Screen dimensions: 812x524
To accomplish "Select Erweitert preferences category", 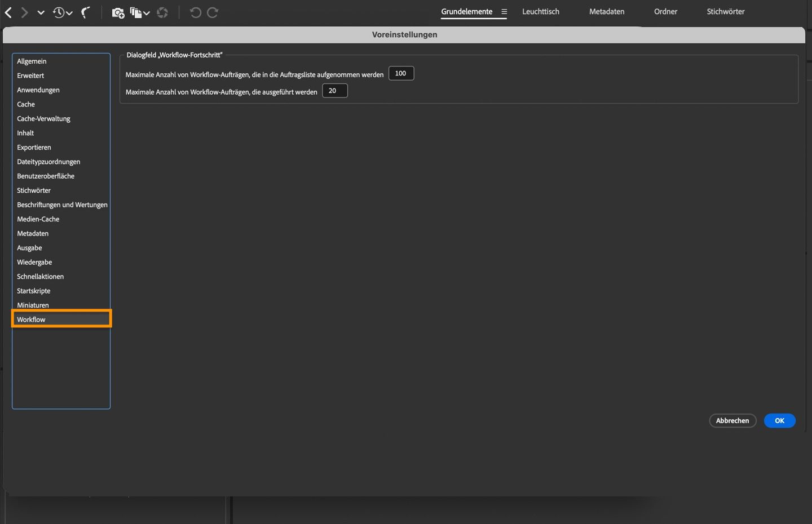I will (x=61, y=76).
